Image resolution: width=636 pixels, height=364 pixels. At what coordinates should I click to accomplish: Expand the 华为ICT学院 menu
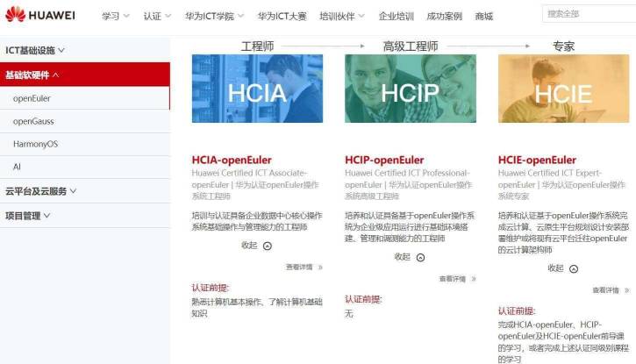215,16
